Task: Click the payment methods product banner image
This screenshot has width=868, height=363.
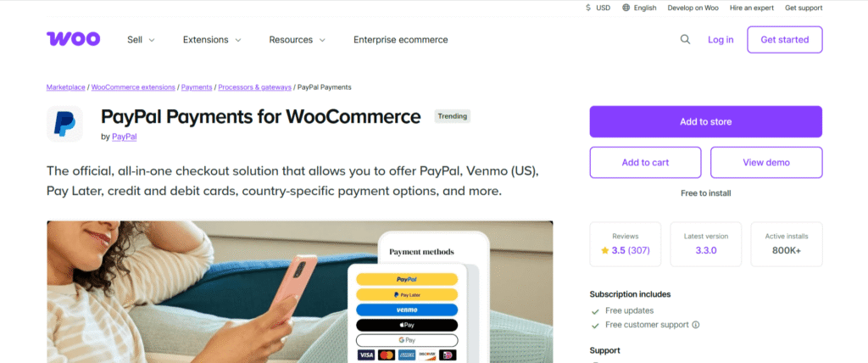Action: tap(299, 292)
